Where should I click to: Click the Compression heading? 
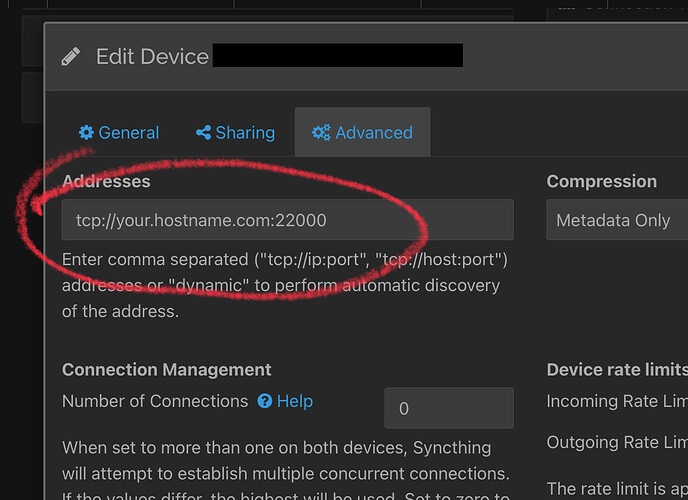click(x=602, y=182)
